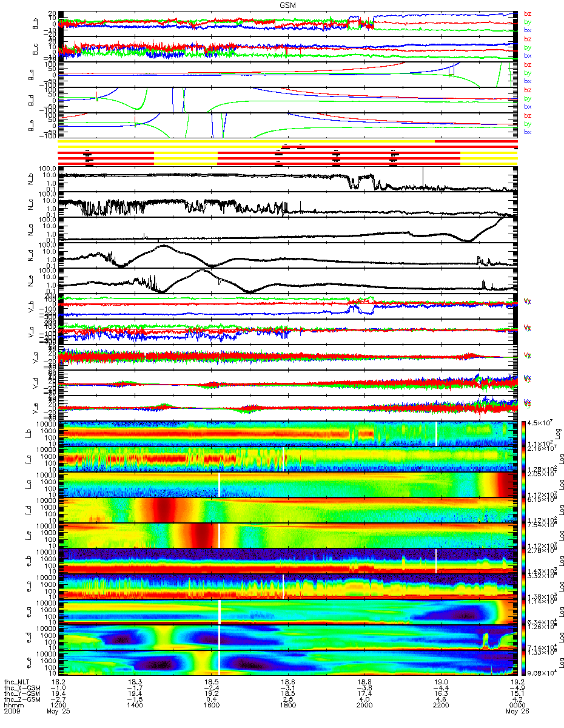Click MLT value 19.0
Image resolution: width=564 pixels, height=728 pixels.
click(440, 681)
